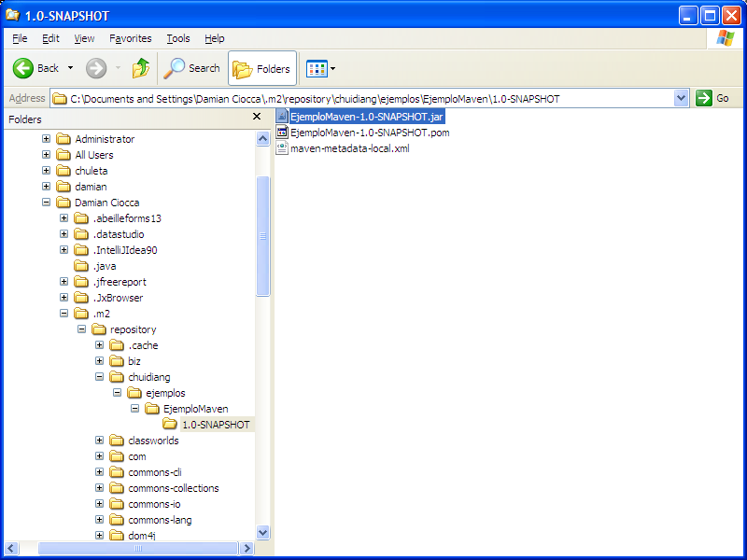Viewport: 747px width, 560px height.
Task: Select the 1.0-SNAPSHOT folder in tree
Action: tap(216, 425)
